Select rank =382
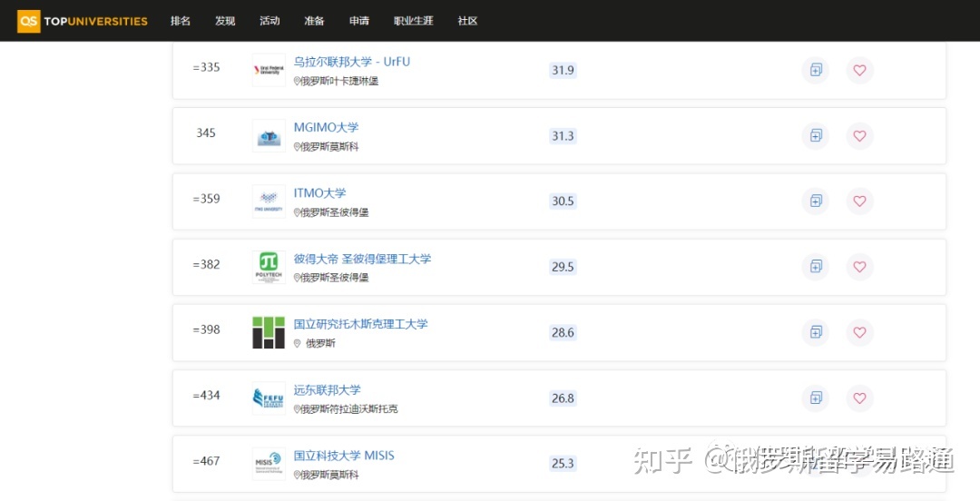Image resolution: width=980 pixels, height=501 pixels. [x=206, y=265]
